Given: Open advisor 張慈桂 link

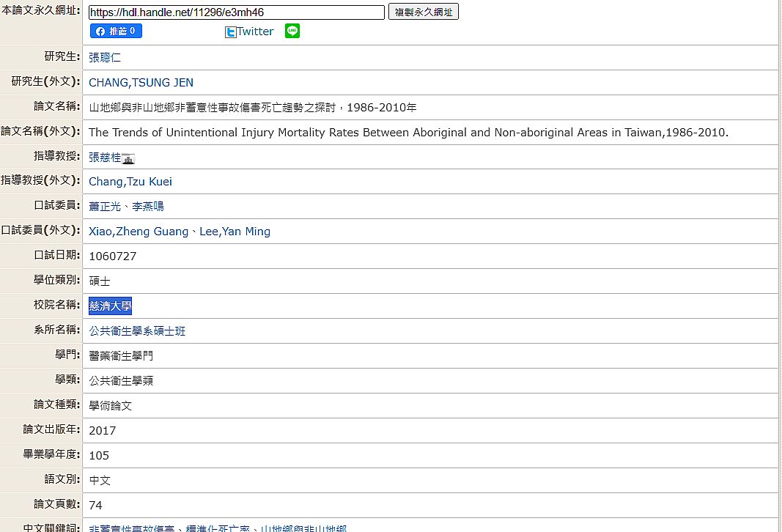Looking at the screenshot, I should (x=105, y=157).
